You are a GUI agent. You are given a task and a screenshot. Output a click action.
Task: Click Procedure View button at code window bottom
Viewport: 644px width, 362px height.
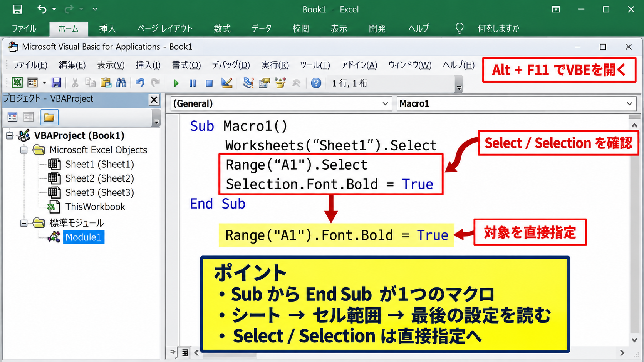point(173,352)
